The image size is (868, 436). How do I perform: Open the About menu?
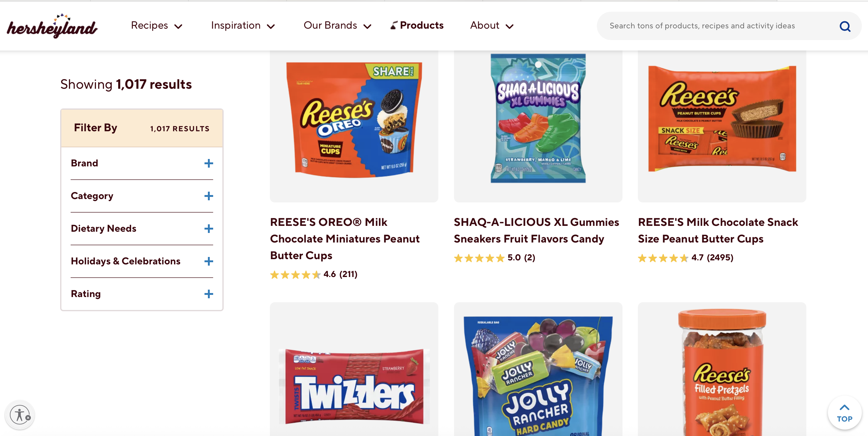pyautogui.click(x=491, y=26)
